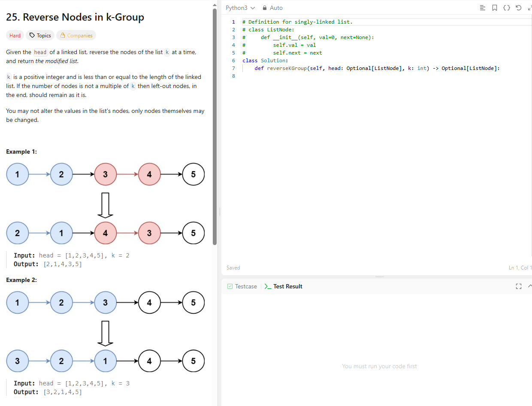Expand the code editor to full screen

(529, 8)
